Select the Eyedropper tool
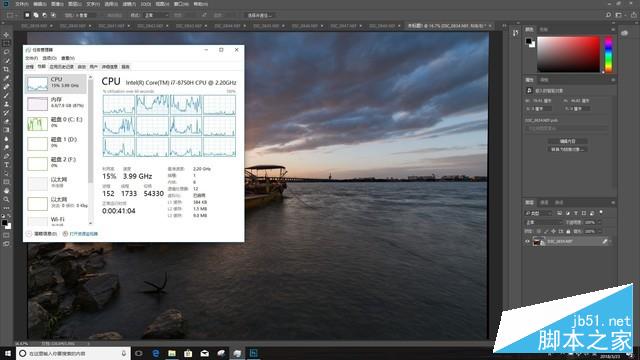The image size is (640, 360). click(x=6, y=78)
